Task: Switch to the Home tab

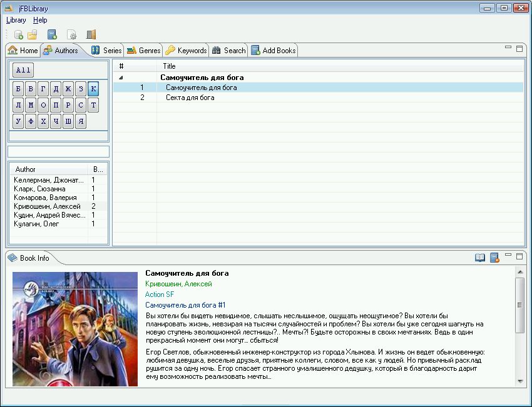Action: point(23,51)
